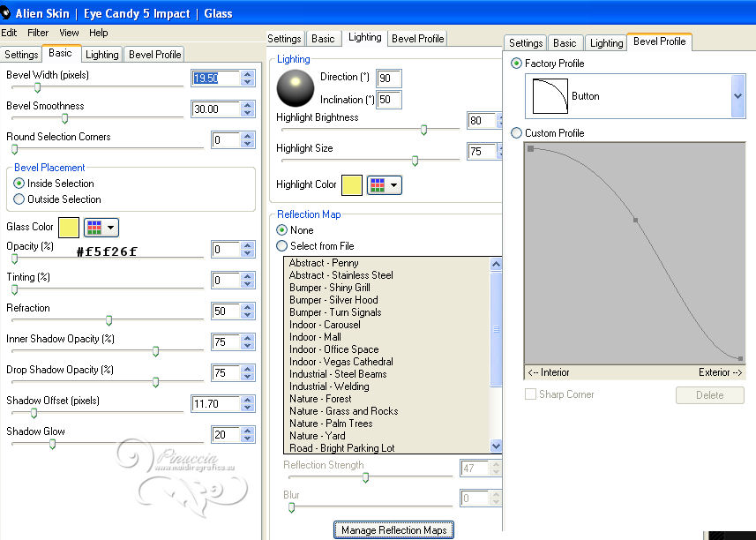Tick the Sharp Corner checkbox
Viewport: 756px width, 540px height.
530,394
